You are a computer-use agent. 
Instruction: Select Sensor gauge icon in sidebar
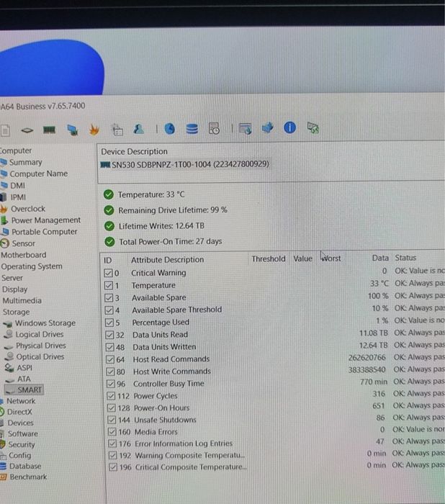(x=5, y=243)
